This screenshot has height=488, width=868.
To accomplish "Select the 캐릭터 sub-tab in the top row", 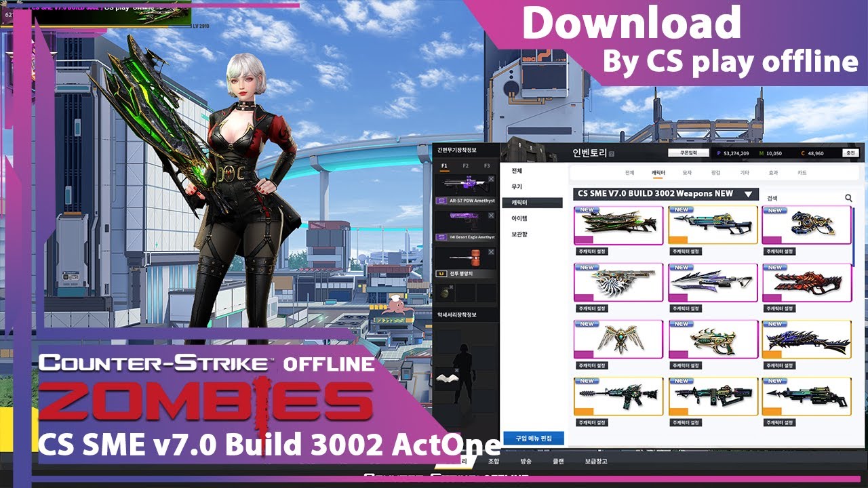I will pos(658,173).
